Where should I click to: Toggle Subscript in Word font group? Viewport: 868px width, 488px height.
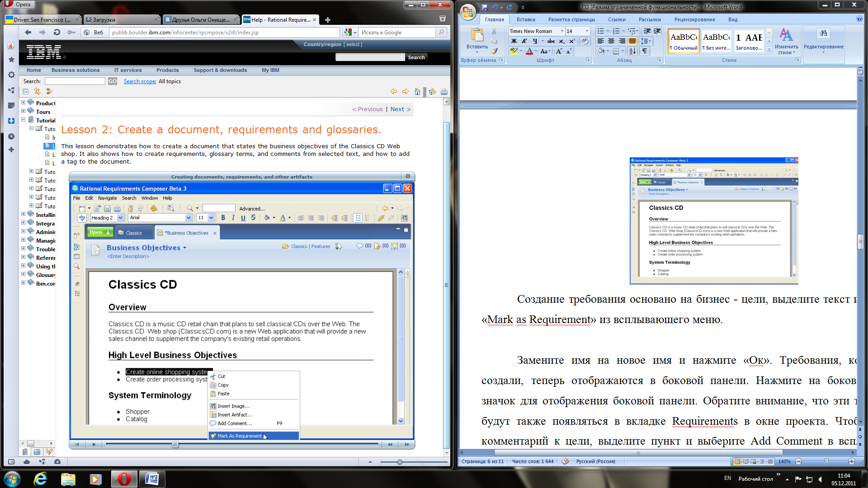click(x=561, y=41)
